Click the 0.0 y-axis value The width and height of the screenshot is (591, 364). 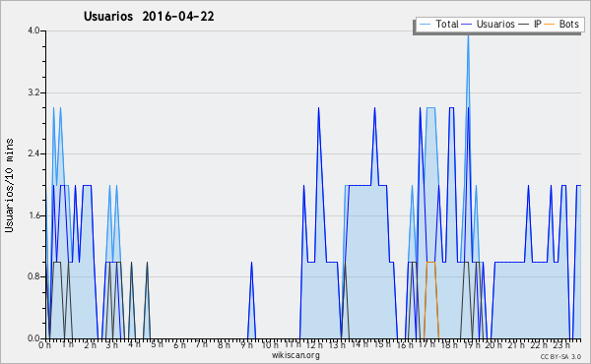coord(33,338)
